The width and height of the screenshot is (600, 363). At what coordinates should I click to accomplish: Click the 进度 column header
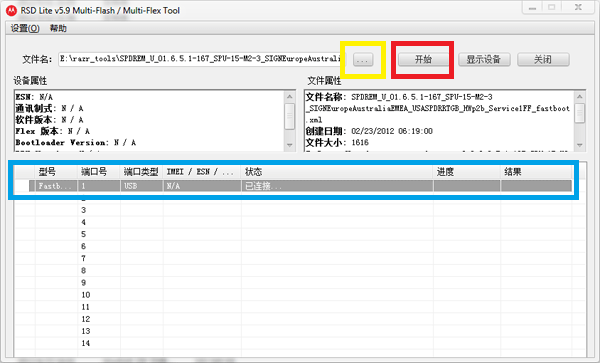[x=467, y=172]
